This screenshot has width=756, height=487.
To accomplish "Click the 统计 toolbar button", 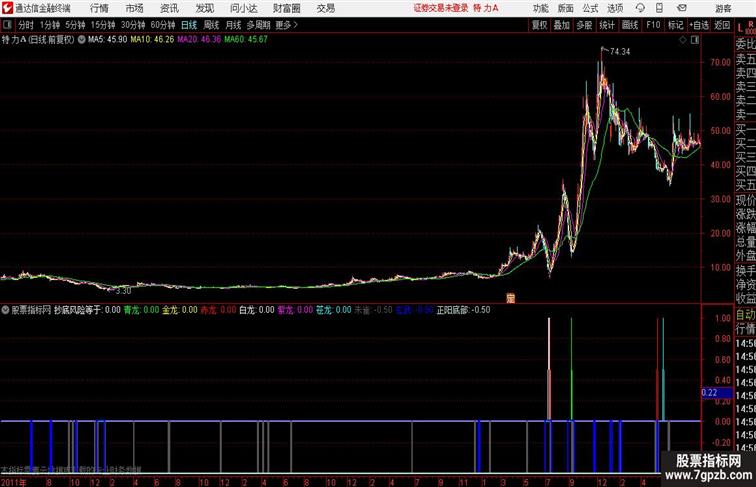I will [607, 25].
